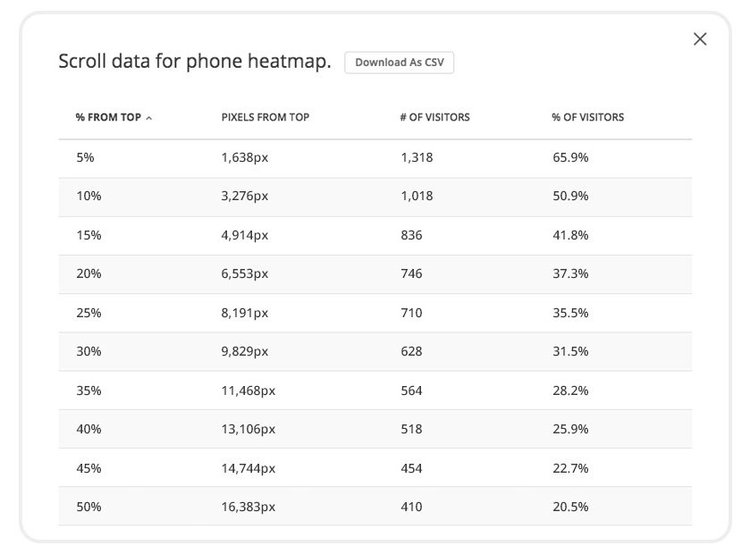Select the 5% from top row
This screenshot has width=750, height=554.
tap(375, 158)
